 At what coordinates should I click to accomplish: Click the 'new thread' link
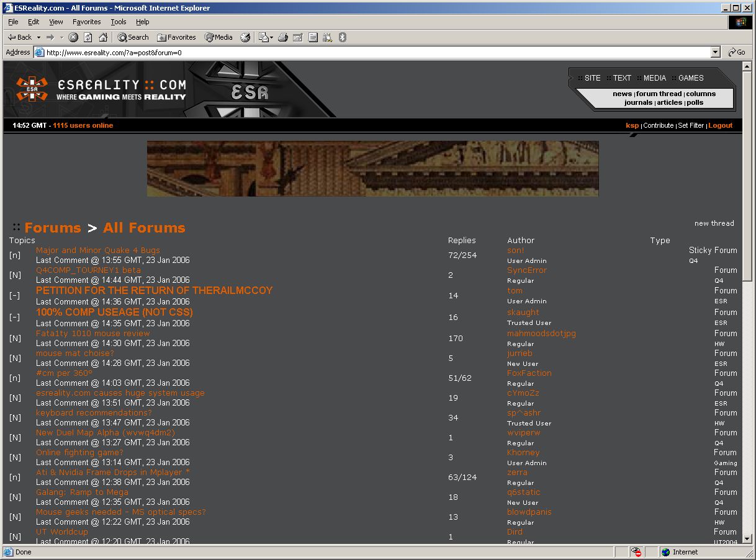pos(714,223)
